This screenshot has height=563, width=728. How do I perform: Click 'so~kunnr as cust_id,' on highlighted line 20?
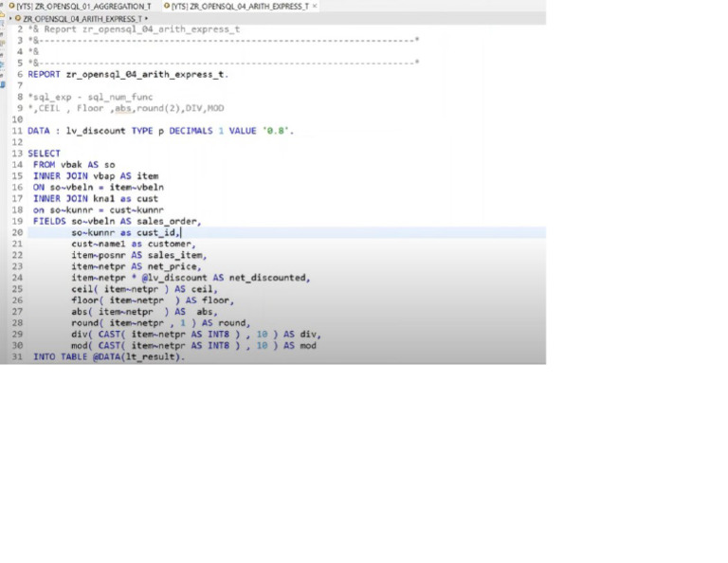tap(125, 232)
